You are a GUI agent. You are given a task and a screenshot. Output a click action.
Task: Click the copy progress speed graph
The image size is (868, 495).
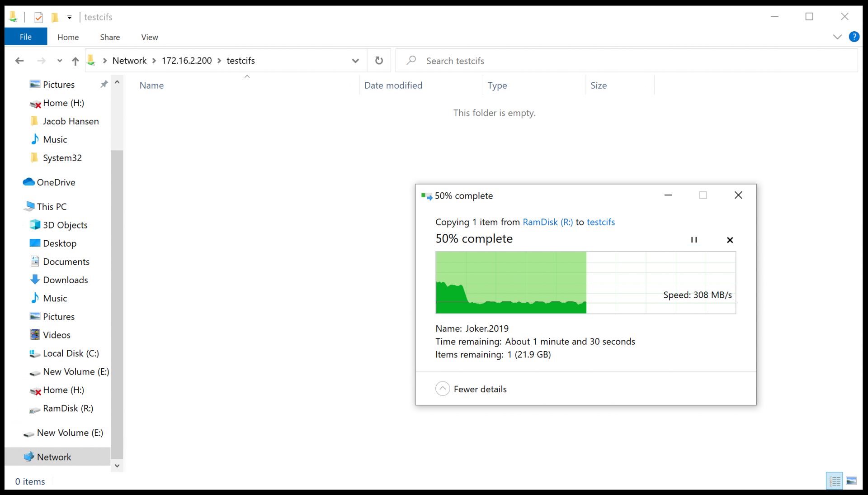coord(585,282)
